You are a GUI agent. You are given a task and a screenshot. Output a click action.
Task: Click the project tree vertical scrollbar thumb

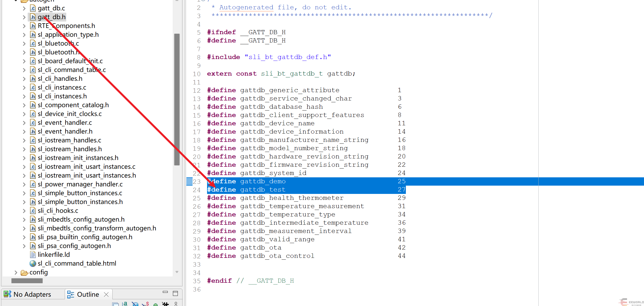(x=177, y=99)
